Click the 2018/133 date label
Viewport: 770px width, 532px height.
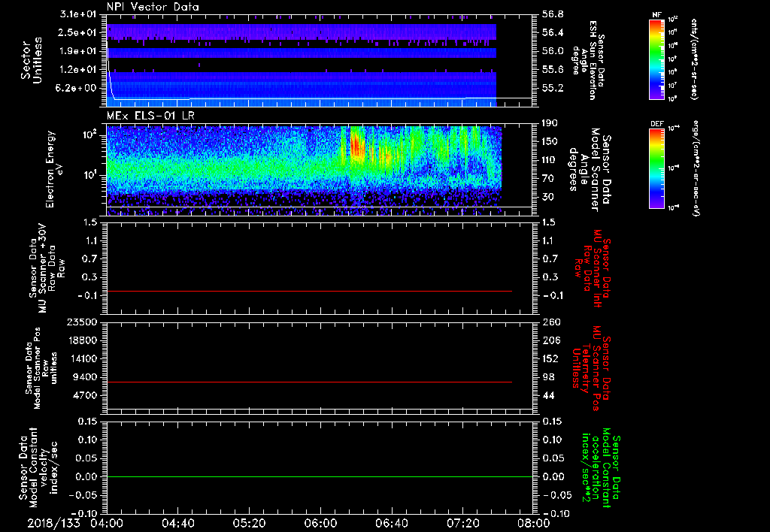[x=53, y=523]
